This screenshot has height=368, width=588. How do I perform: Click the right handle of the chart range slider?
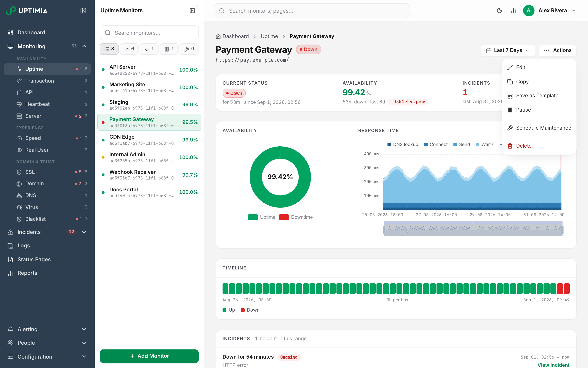(x=562, y=230)
